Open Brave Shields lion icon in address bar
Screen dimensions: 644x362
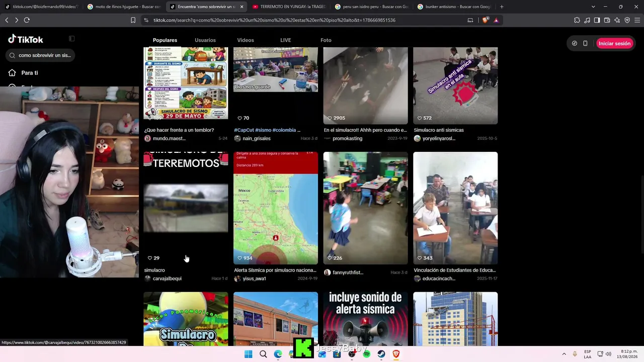click(485, 20)
